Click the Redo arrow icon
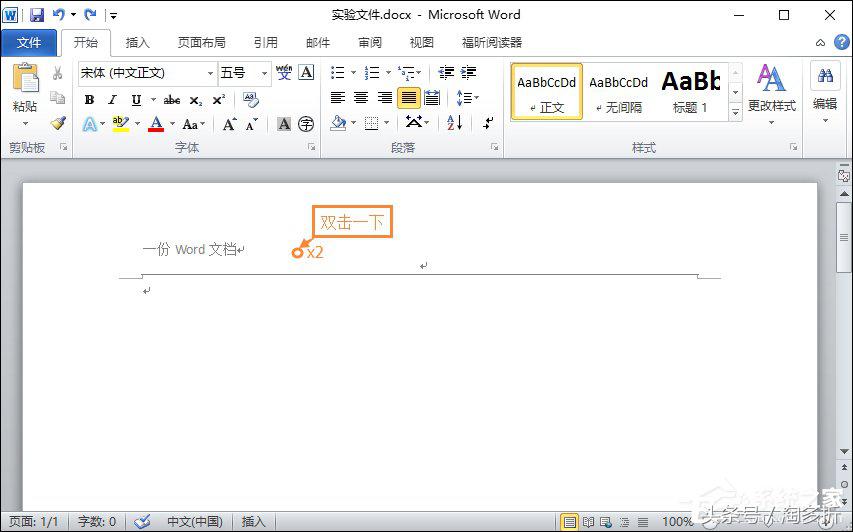Image resolution: width=853 pixels, height=532 pixels. 90,15
